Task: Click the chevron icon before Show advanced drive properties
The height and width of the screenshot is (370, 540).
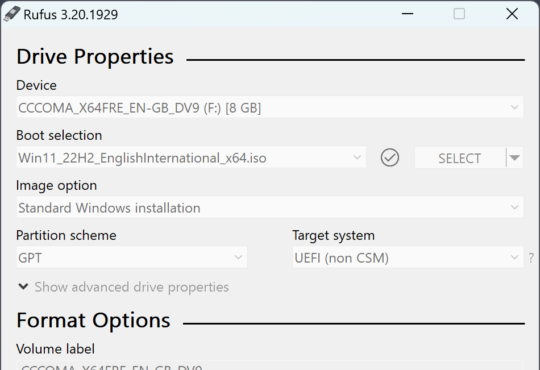Action: point(23,287)
